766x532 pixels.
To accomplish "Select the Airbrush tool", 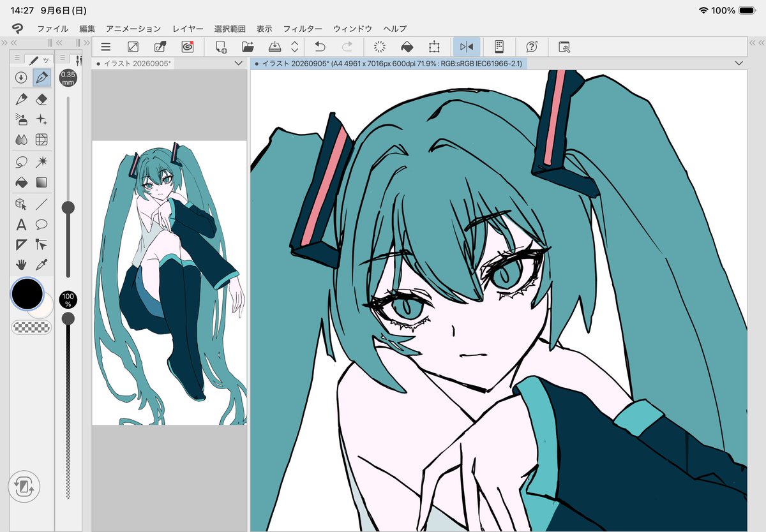I will pyautogui.click(x=21, y=119).
